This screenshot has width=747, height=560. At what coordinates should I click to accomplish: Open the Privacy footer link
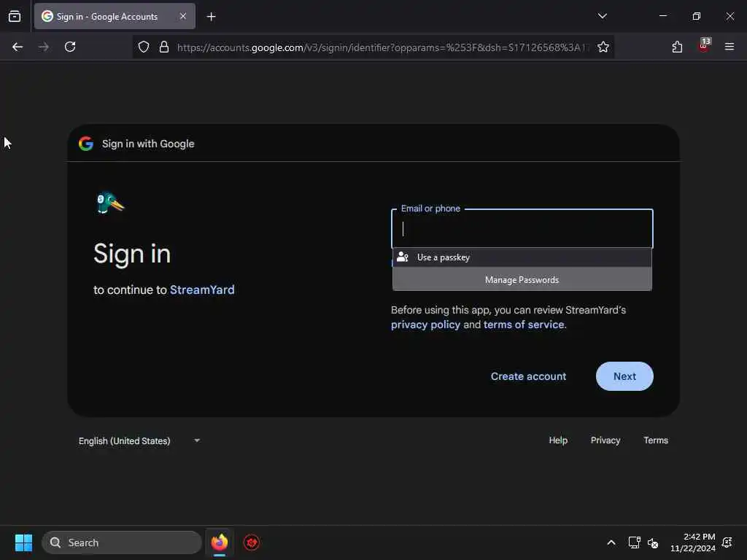(x=605, y=440)
